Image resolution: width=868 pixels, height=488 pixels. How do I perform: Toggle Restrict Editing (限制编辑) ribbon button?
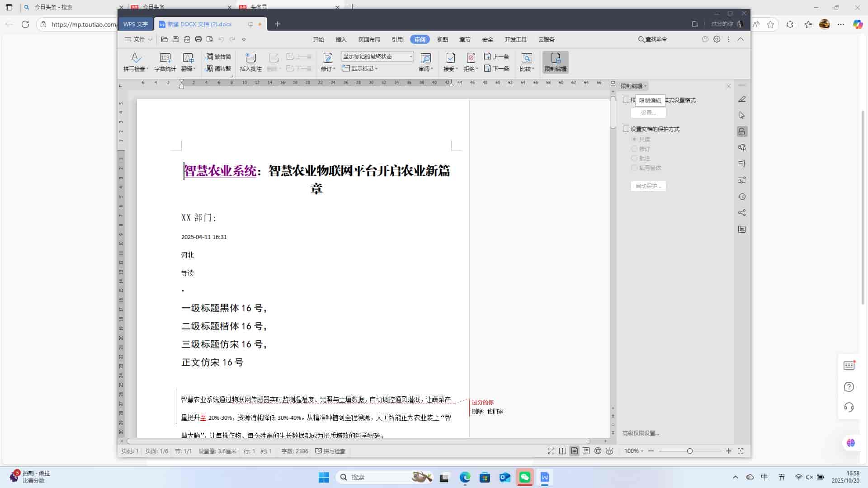(556, 62)
